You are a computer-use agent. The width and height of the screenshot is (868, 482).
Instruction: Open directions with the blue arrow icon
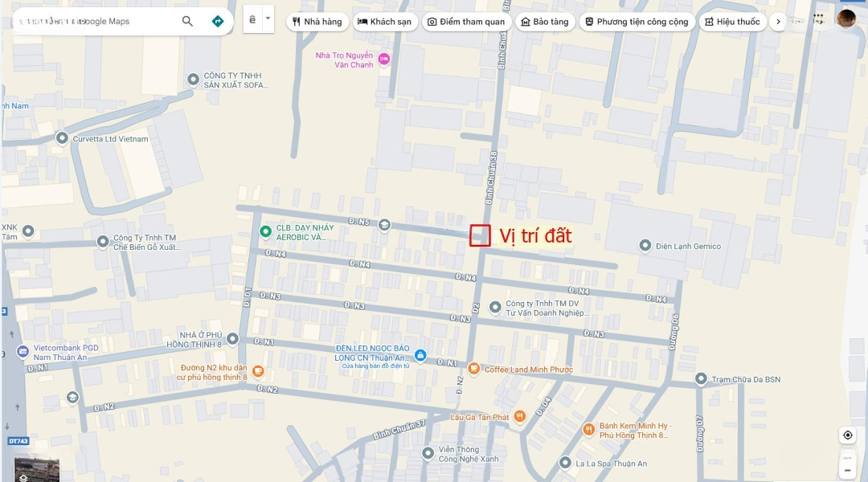click(218, 21)
